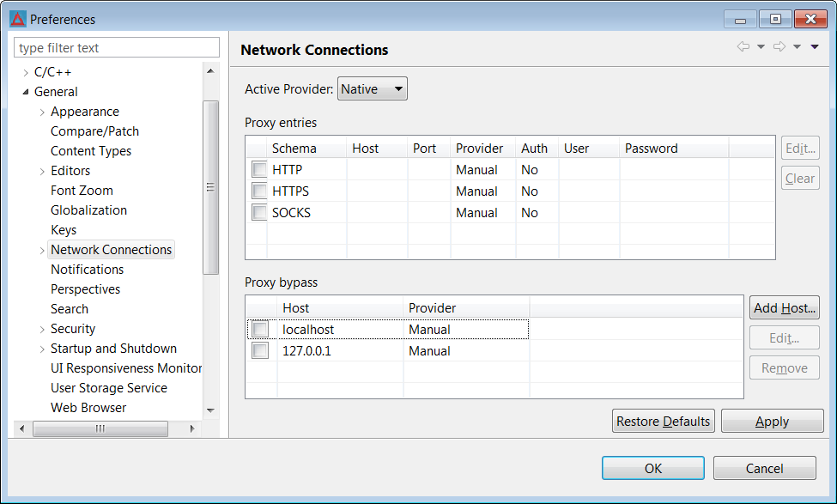Click the tree scroll down arrow

[x=210, y=410]
